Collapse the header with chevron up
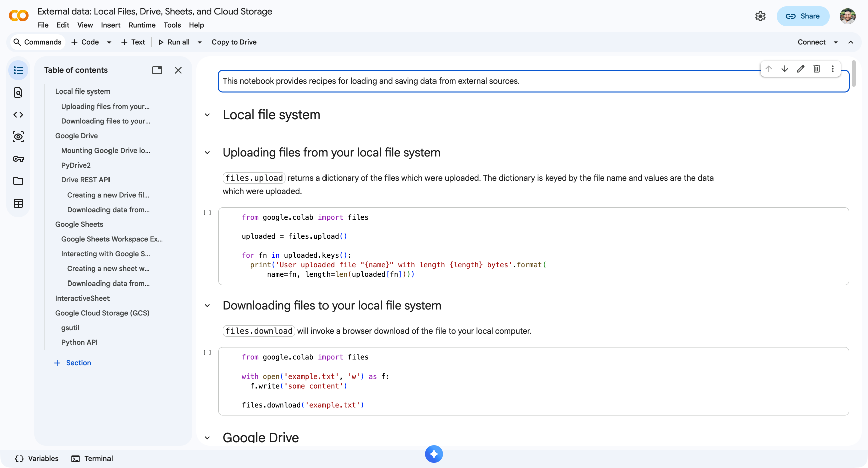 851,42
